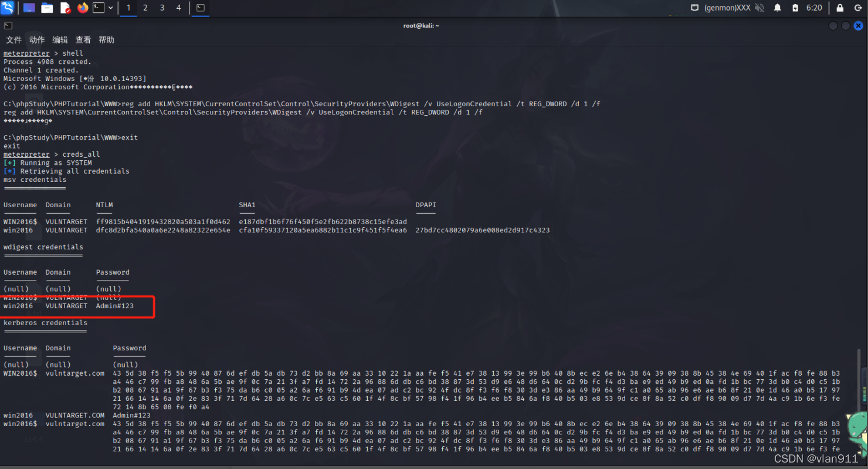
Task: Open the 文件 menu
Action: [13, 40]
